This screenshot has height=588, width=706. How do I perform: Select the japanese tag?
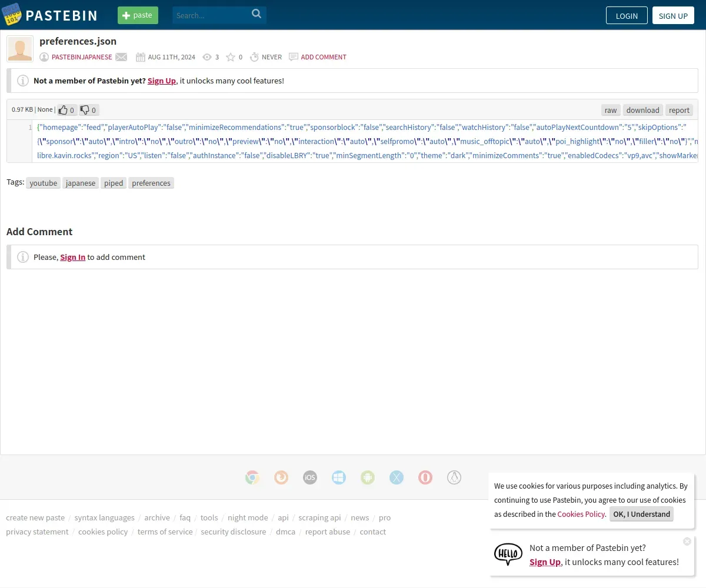pyautogui.click(x=81, y=183)
